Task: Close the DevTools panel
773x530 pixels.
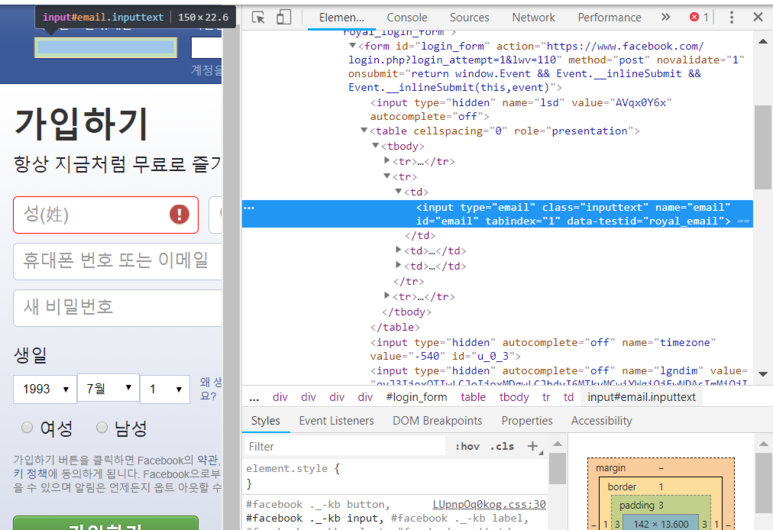Action: pos(758,17)
